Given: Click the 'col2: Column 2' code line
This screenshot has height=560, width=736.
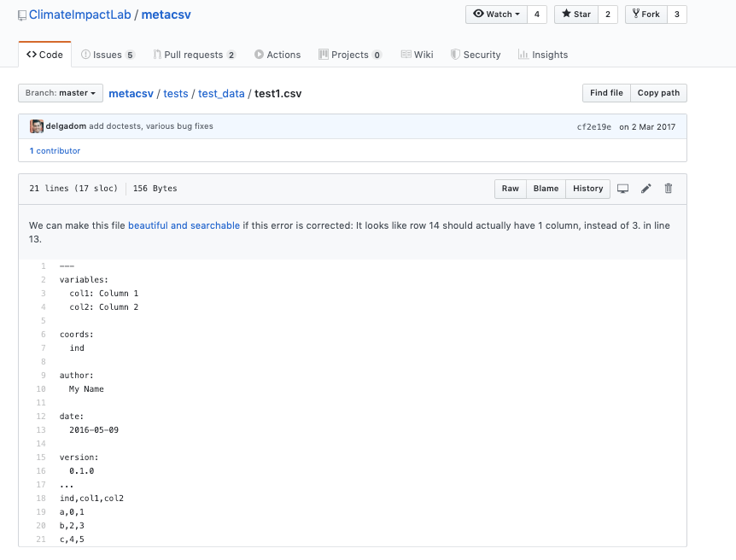Looking at the screenshot, I should 103,307.
